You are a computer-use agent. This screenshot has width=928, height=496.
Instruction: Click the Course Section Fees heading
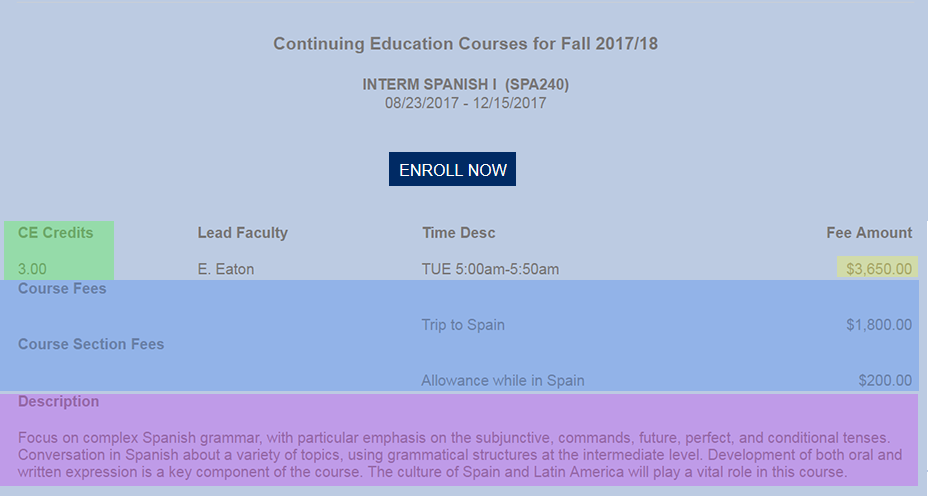91,345
